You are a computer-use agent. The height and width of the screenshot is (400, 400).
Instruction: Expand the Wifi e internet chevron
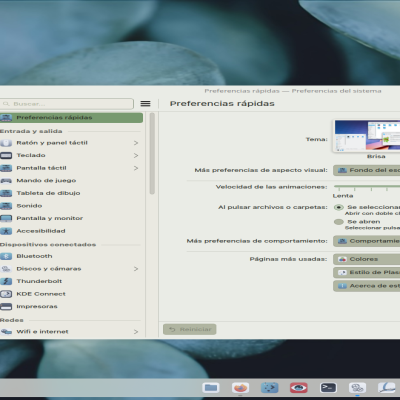136,332
